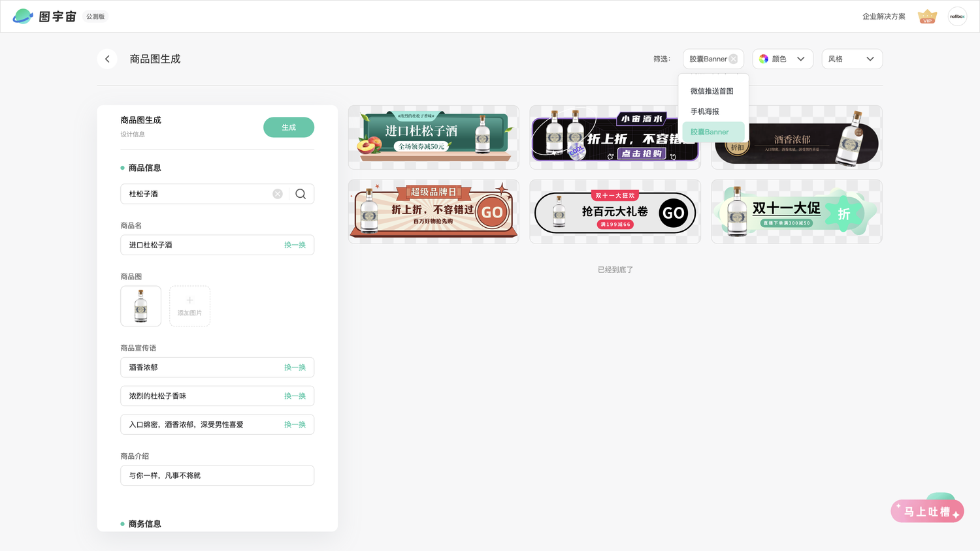This screenshot has width=980, height=551.
Task: Click the 设计信息 subtitle text
Action: [133, 134]
